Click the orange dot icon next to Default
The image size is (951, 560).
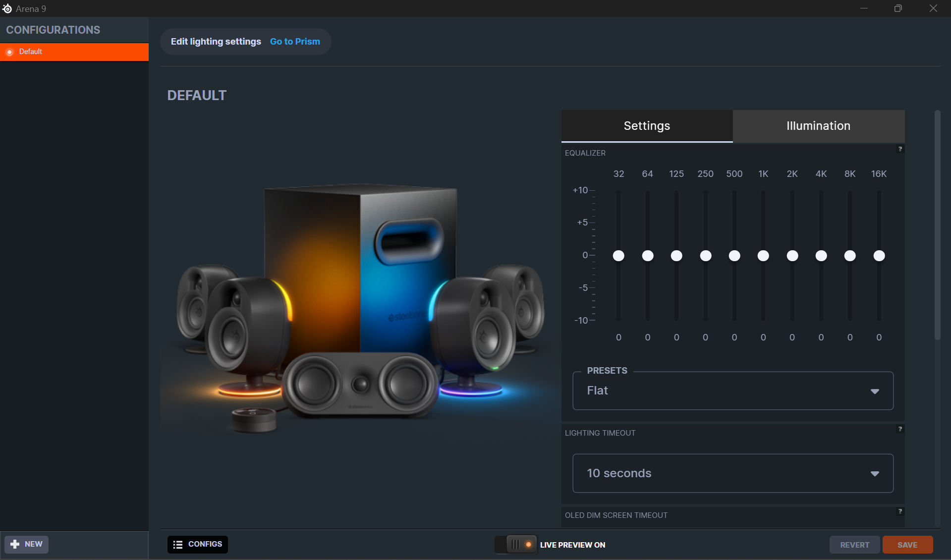tap(9, 52)
